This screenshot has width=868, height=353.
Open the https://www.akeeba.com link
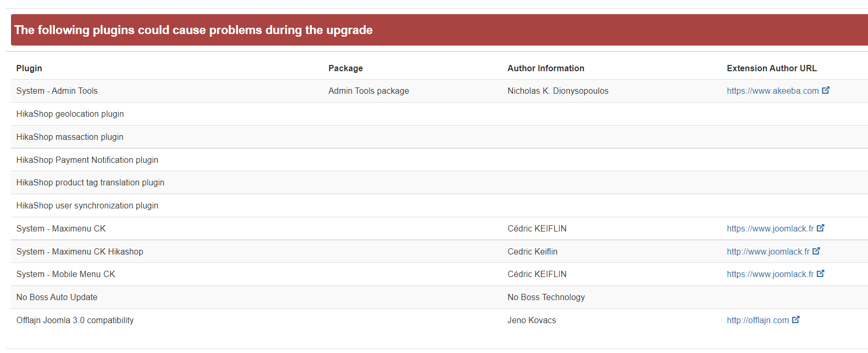point(772,91)
